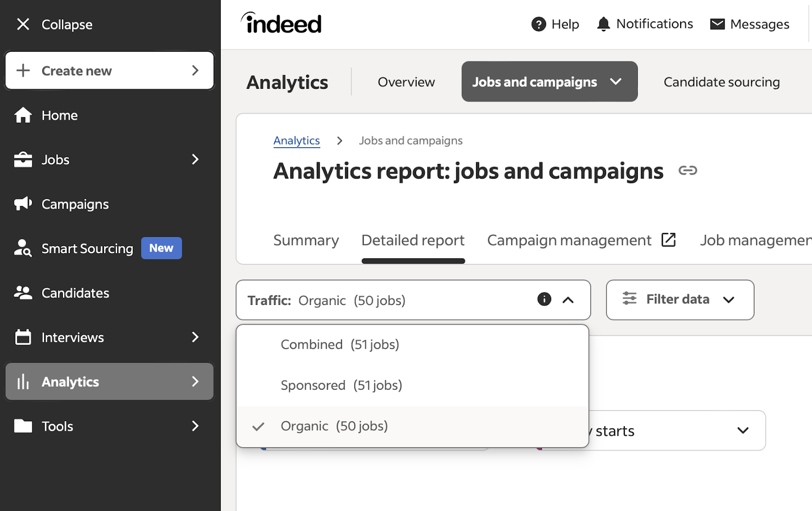Click the Traffic info icon
Viewport: 812px width, 511px height.
coord(544,299)
